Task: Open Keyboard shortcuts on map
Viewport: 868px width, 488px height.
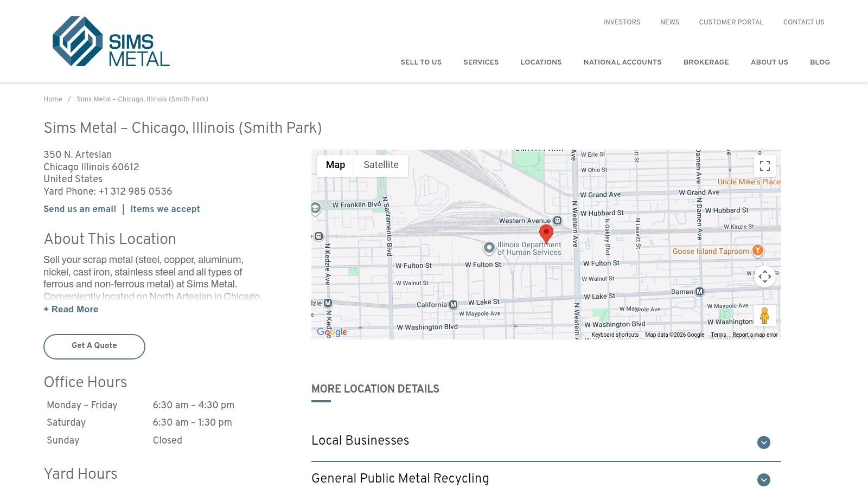Action: (615, 335)
